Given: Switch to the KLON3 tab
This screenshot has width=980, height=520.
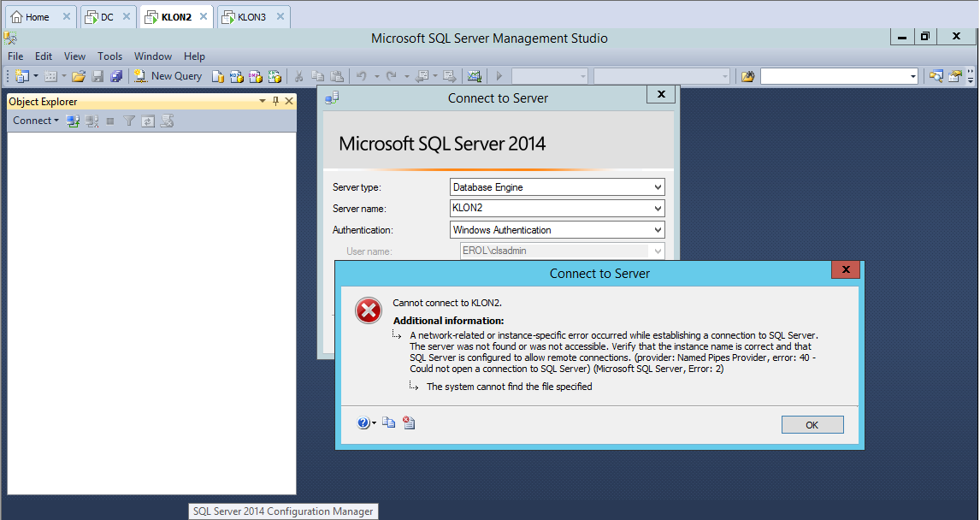Looking at the screenshot, I should tap(251, 17).
